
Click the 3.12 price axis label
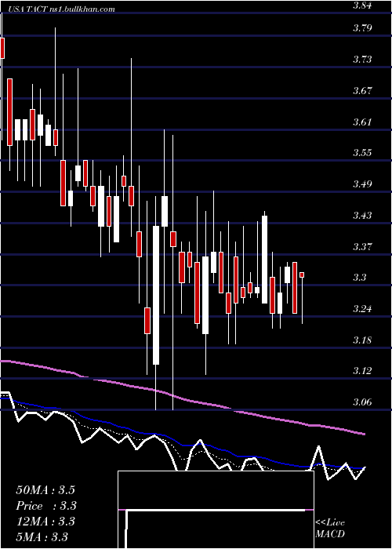362,371
